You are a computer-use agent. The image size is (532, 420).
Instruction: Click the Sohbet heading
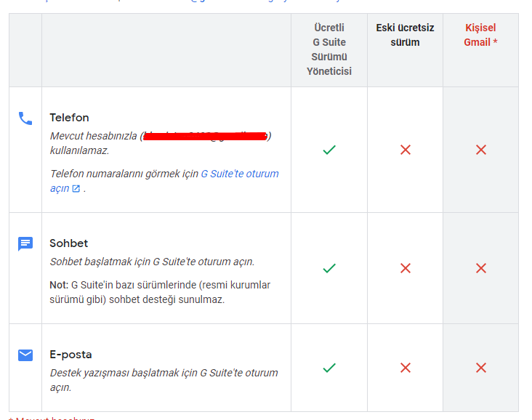click(x=68, y=243)
